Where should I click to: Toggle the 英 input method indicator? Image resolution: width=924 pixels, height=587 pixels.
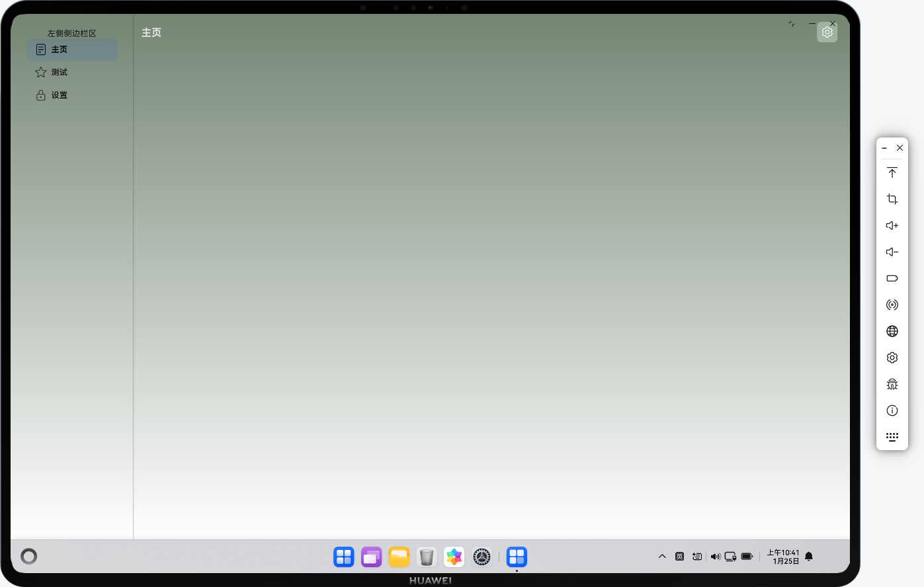(679, 557)
